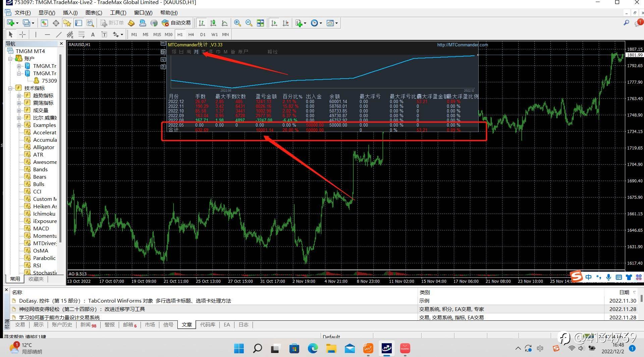The width and height of the screenshot is (644, 357).
Task: Switch timeframe to M1
Action: point(134,34)
